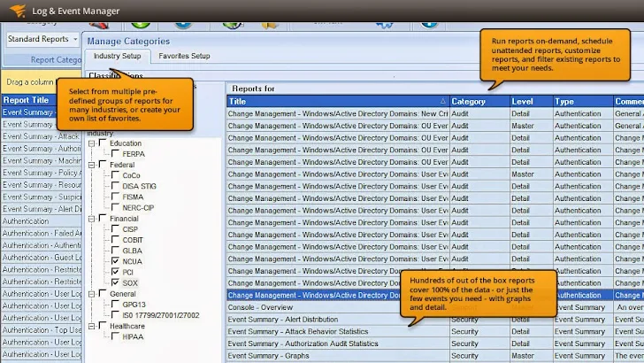Sort by the Category column header
This screenshot has width=644, height=363.
(479, 101)
